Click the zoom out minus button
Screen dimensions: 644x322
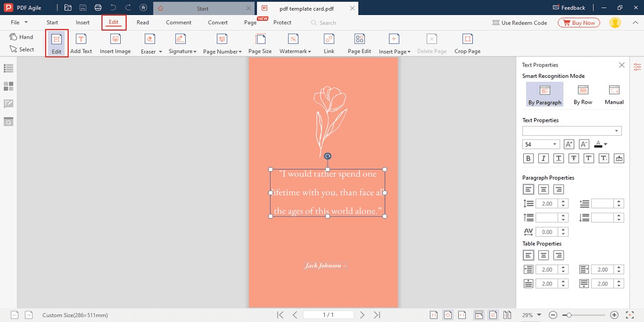pyautogui.click(x=553, y=315)
